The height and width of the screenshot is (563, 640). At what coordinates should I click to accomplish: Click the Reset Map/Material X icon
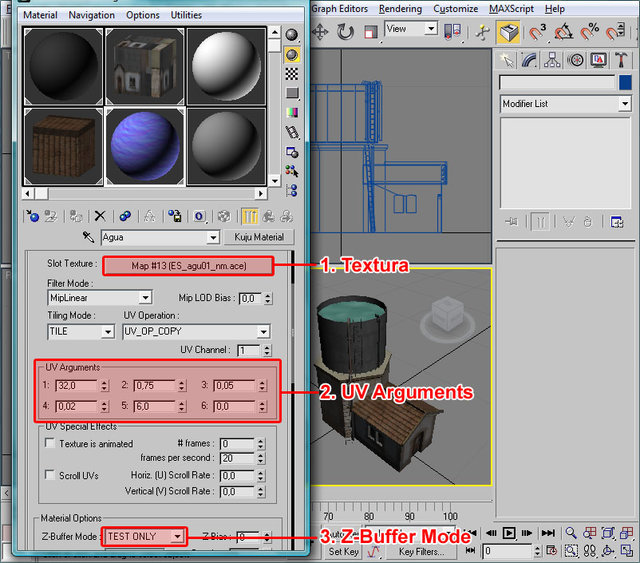click(x=99, y=215)
